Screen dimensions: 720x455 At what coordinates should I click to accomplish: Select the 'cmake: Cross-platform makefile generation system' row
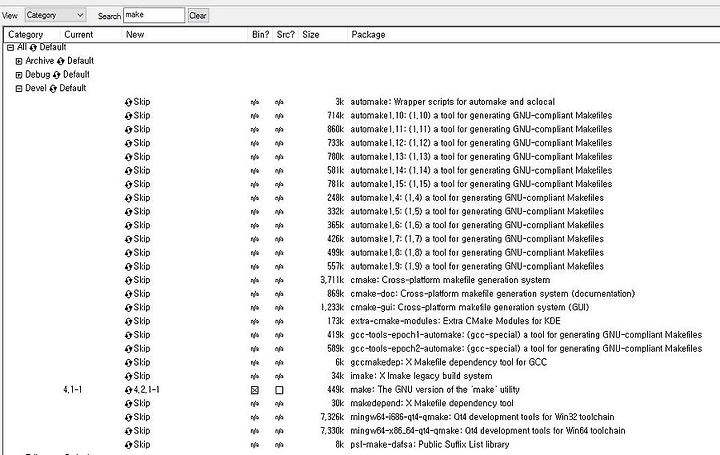pos(450,280)
